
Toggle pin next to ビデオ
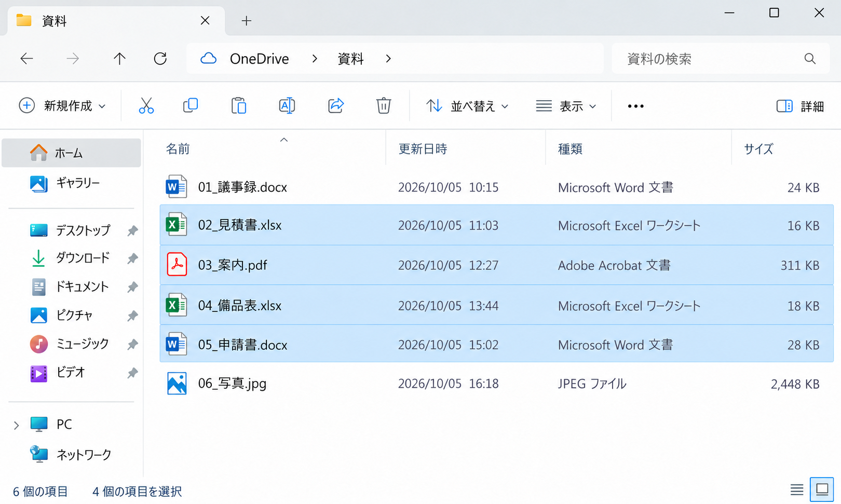click(132, 373)
